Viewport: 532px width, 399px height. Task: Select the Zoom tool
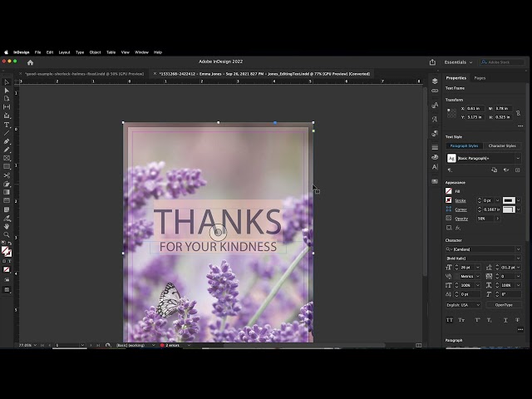coord(7,234)
